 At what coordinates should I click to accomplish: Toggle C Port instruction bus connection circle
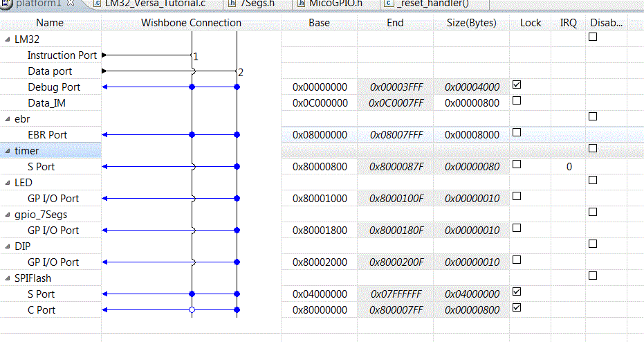point(192,310)
